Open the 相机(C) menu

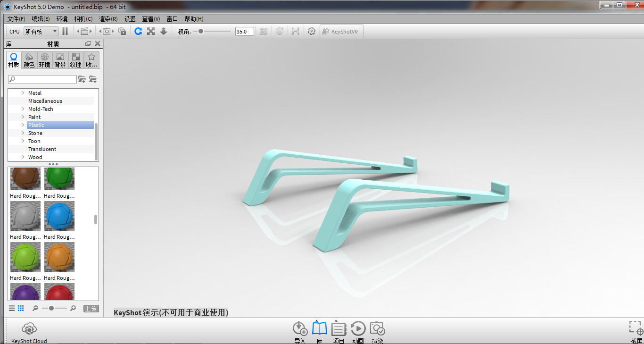(83, 19)
